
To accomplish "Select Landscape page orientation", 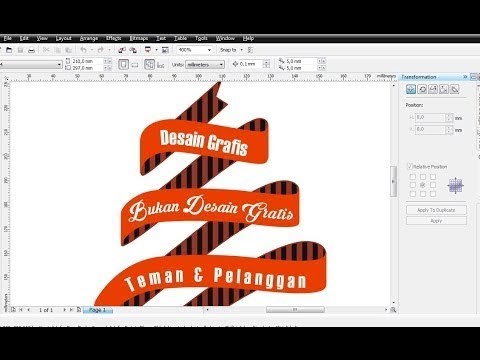I will pos(135,65).
